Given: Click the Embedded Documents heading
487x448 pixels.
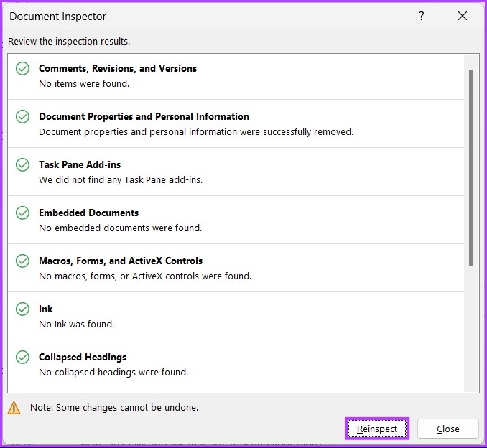Looking at the screenshot, I should (88, 213).
